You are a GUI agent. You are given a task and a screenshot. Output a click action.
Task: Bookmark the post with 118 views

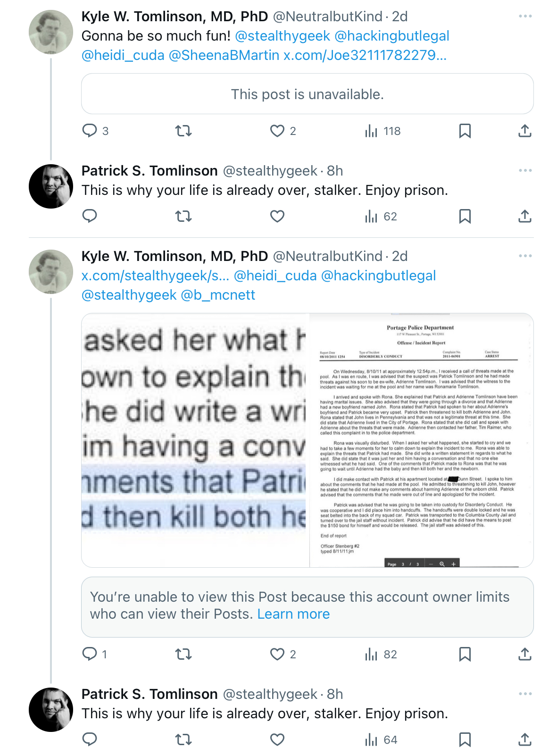(465, 131)
